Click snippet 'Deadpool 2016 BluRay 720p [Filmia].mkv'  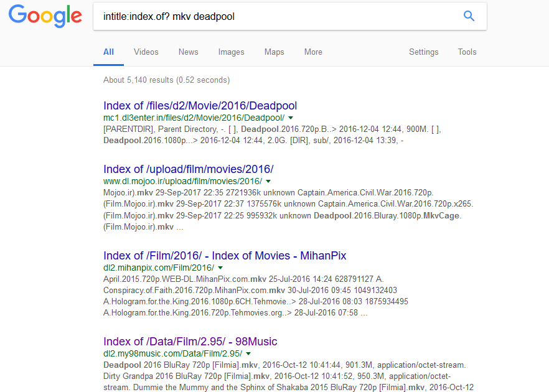coord(181,365)
